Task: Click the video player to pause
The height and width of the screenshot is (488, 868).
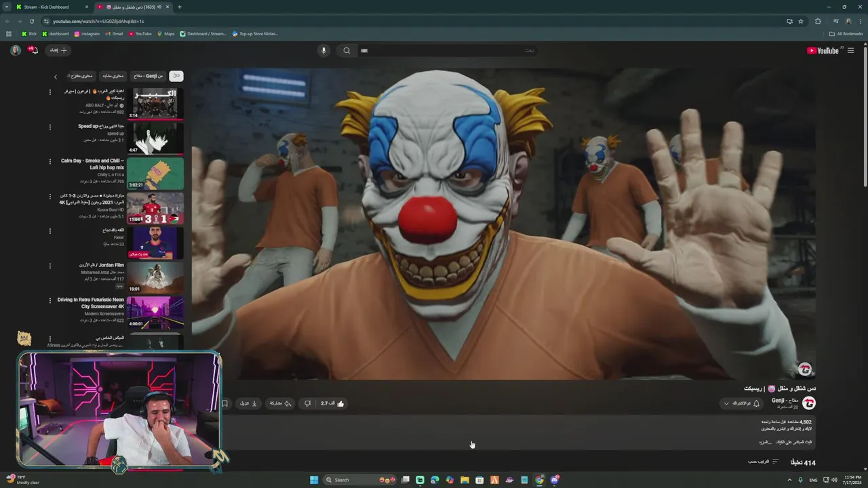Action: pos(503,223)
